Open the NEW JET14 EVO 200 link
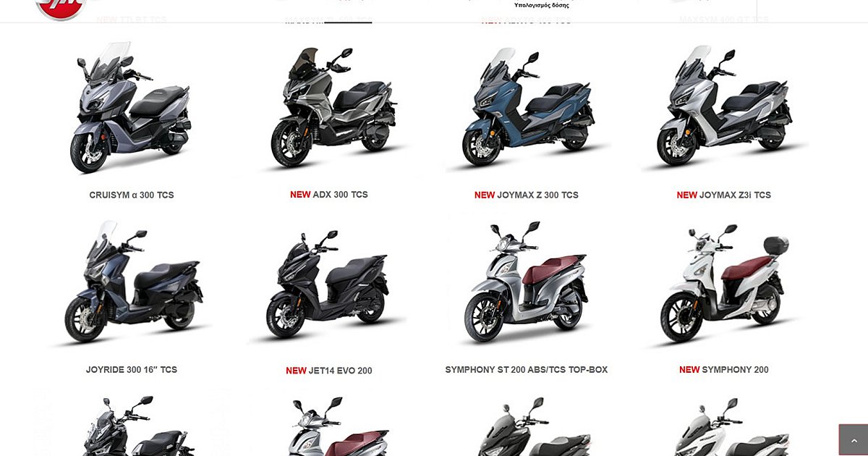This screenshot has width=868, height=456. click(329, 371)
